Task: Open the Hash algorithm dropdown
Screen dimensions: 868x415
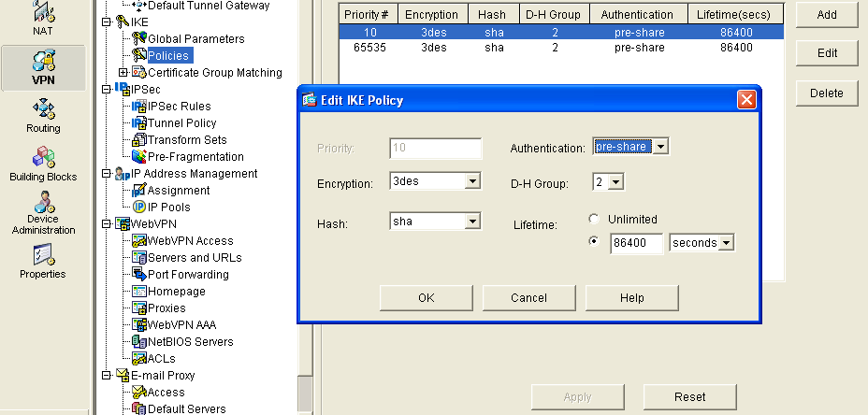Action: point(472,222)
